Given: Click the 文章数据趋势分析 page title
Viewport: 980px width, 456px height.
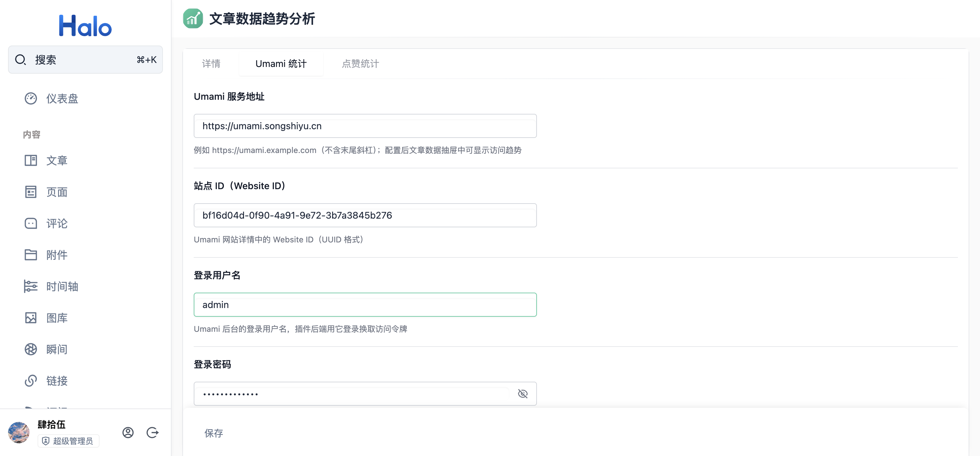Looking at the screenshot, I should pyautogui.click(x=262, y=19).
